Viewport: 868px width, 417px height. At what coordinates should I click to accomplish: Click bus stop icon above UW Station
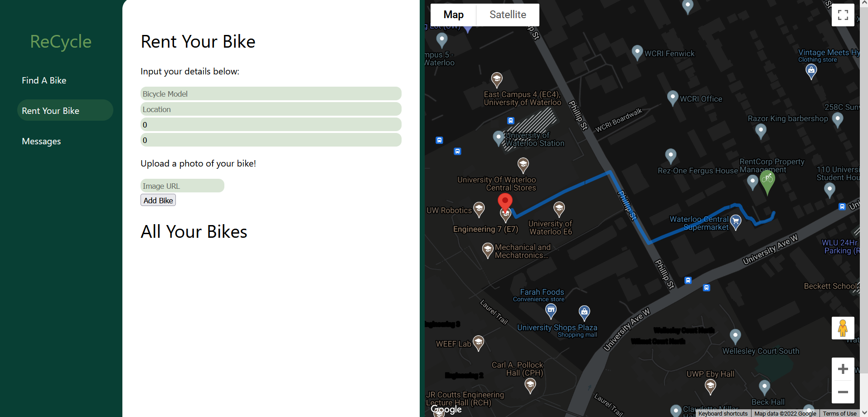511,121
